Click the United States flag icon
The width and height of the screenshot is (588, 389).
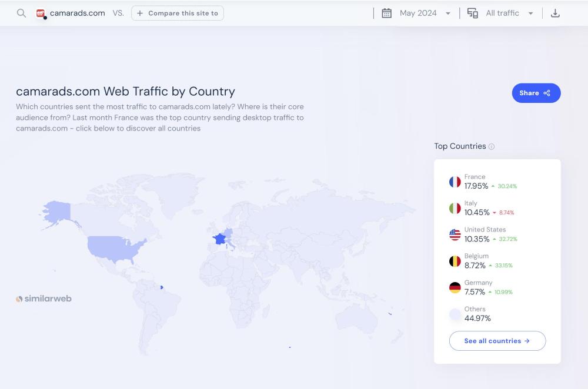[455, 234]
